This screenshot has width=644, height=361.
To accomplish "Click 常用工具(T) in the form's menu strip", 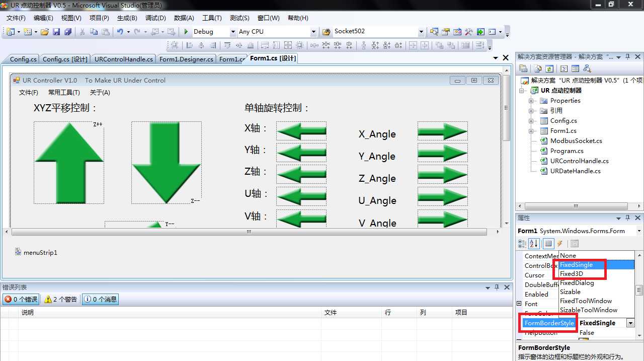I will tap(64, 93).
